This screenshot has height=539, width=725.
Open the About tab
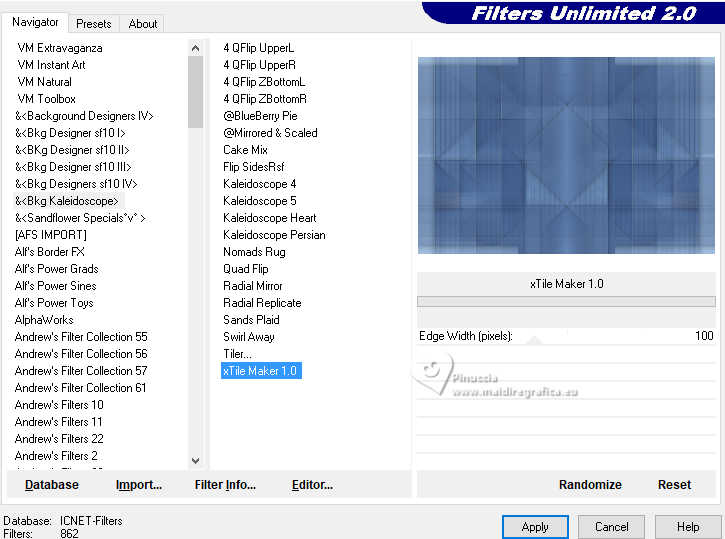(142, 24)
